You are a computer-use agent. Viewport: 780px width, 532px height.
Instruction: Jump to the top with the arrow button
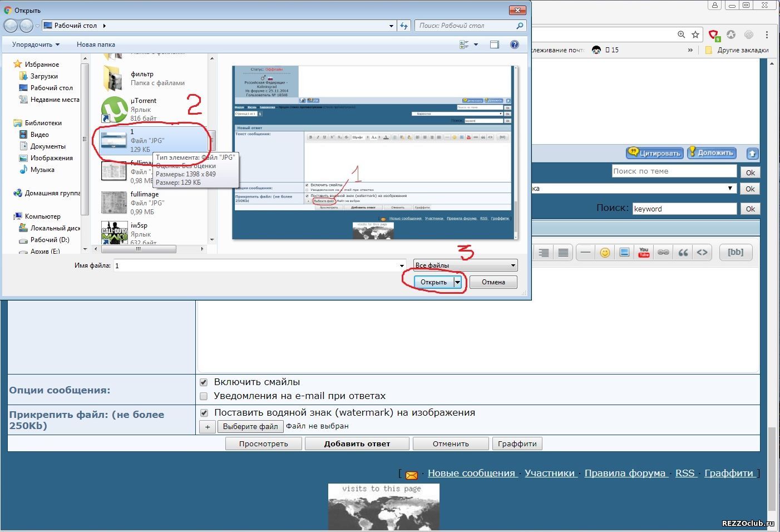[x=752, y=154]
